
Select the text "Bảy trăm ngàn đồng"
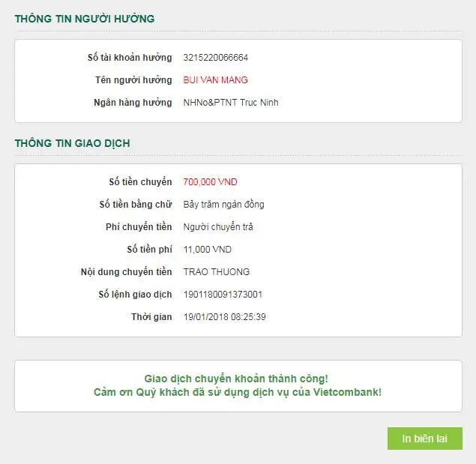(223, 205)
